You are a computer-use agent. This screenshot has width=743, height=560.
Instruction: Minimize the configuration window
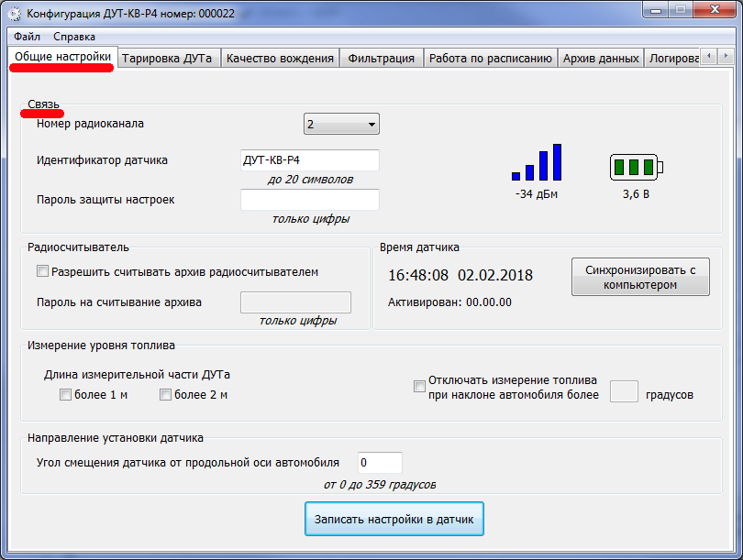click(x=656, y=9)
